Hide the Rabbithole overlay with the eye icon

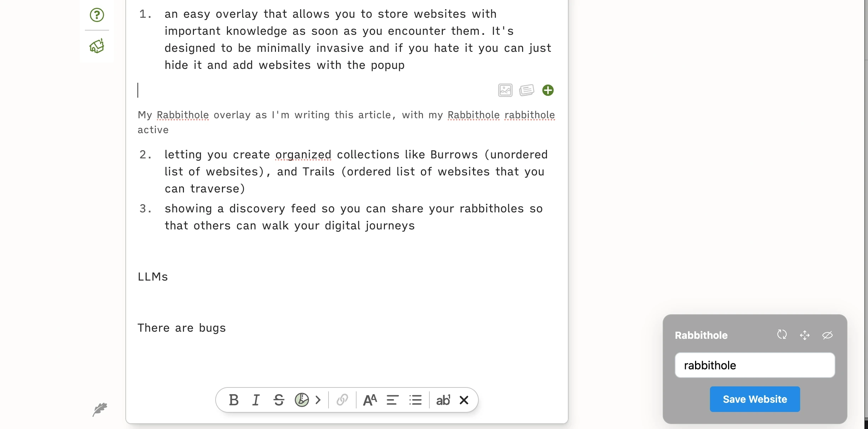click(827, 335)
